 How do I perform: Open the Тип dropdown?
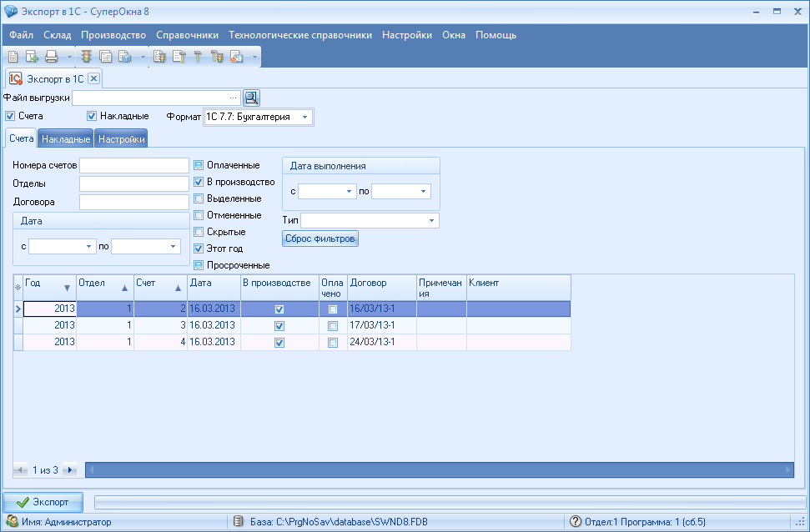(431, 220)
